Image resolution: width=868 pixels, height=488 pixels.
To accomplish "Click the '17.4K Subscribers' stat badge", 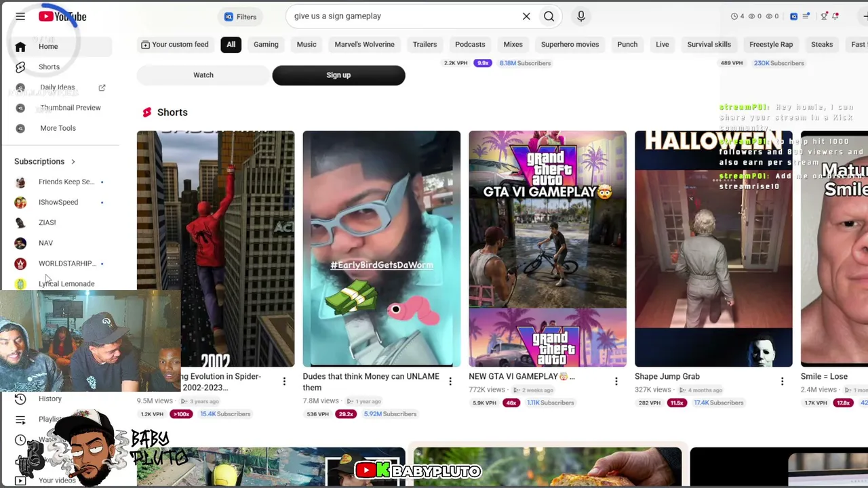I will [x=719, y=403].
